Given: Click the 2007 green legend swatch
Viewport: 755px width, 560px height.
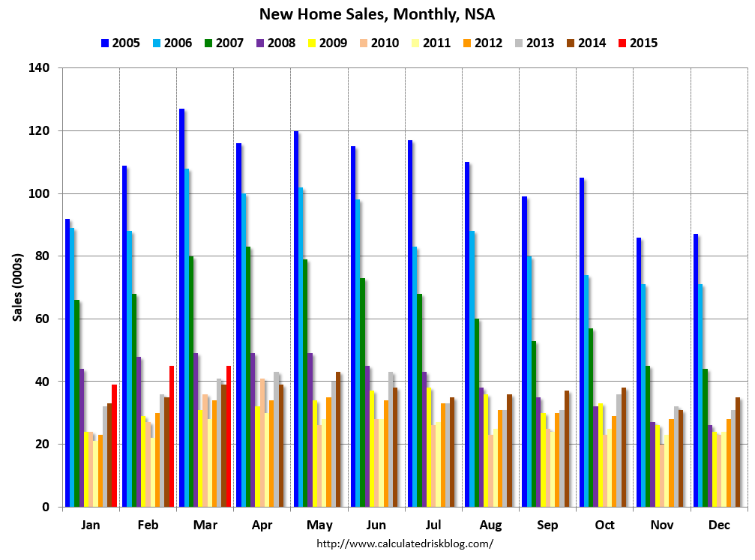Looking at the screenshot, I should point(208,43).
